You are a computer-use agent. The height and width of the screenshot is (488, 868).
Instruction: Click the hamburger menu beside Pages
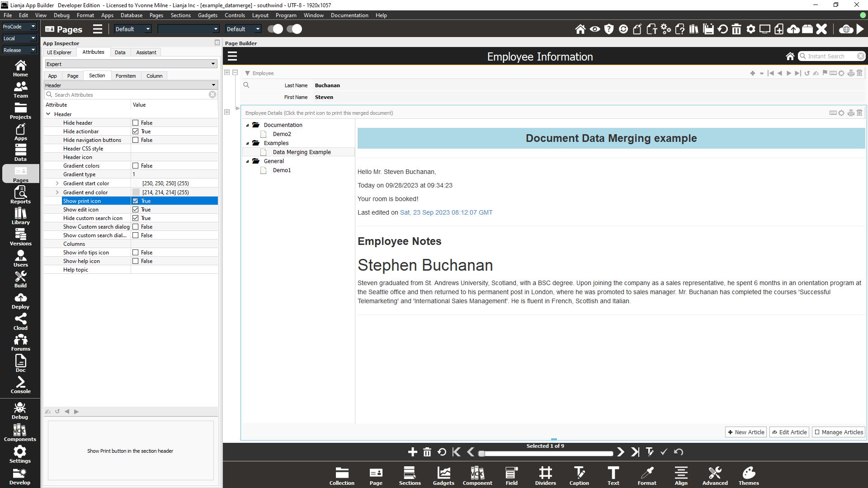pyautogui.click(x=98, y=29)
